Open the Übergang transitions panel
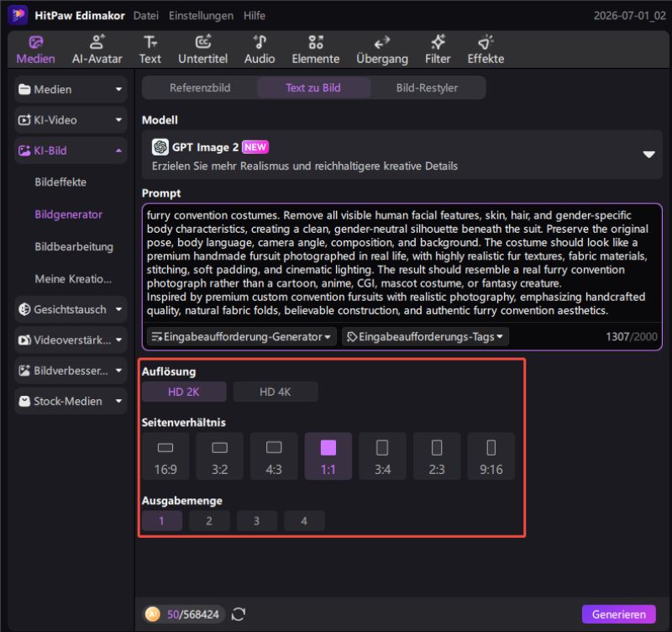The image size is (672, 632). pos(382,50)
